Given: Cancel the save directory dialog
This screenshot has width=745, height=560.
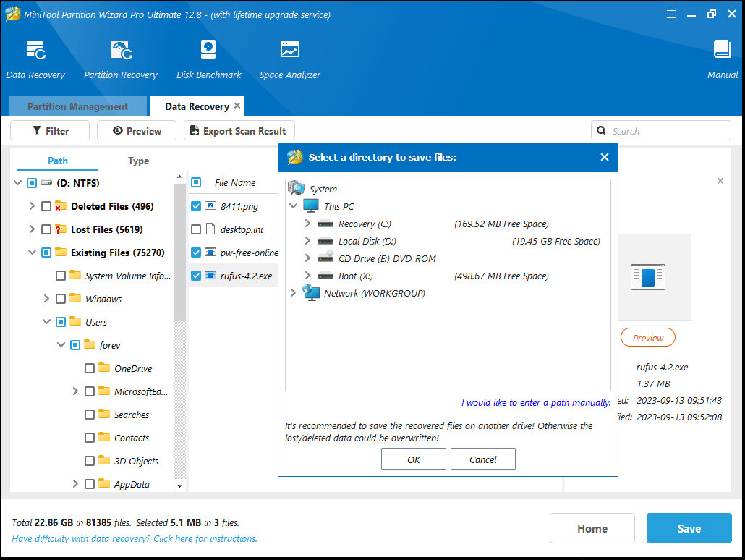Looking at the screenshot, I should tap(482, 459).
